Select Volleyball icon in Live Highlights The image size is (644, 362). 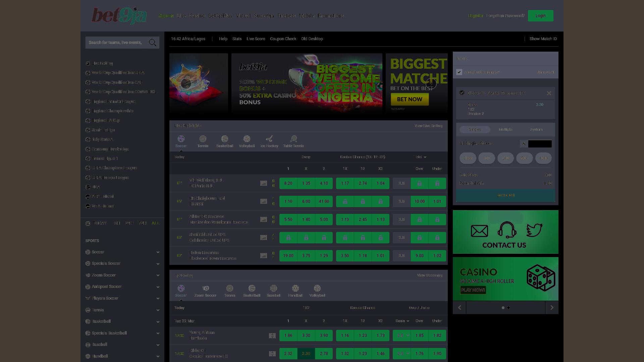pos(247,139)
